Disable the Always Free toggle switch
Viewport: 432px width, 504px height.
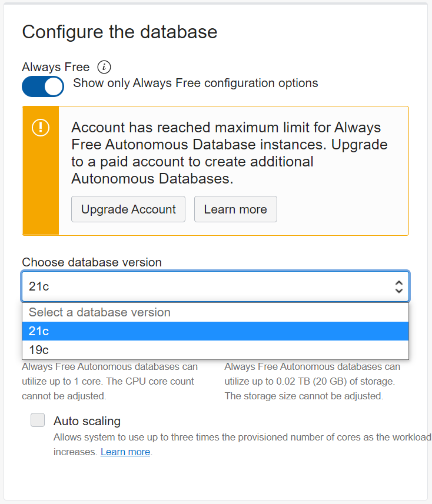[42, 86]
